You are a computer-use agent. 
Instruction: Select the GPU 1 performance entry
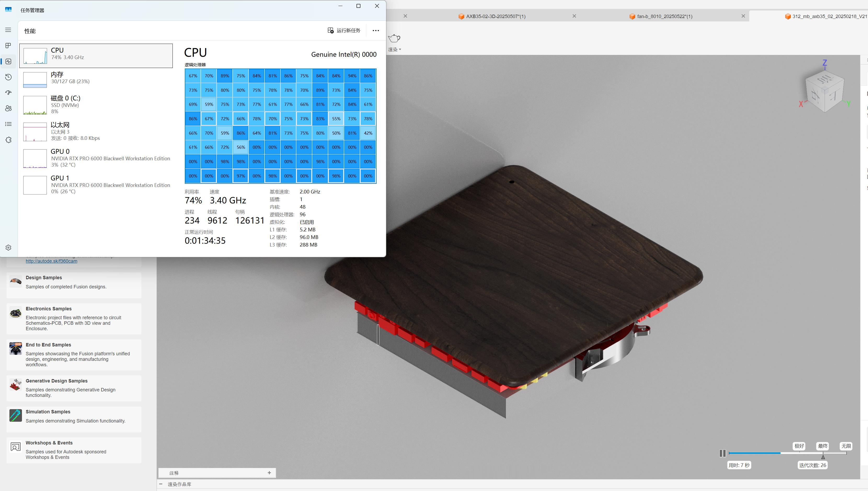click(x=96, y=185)
